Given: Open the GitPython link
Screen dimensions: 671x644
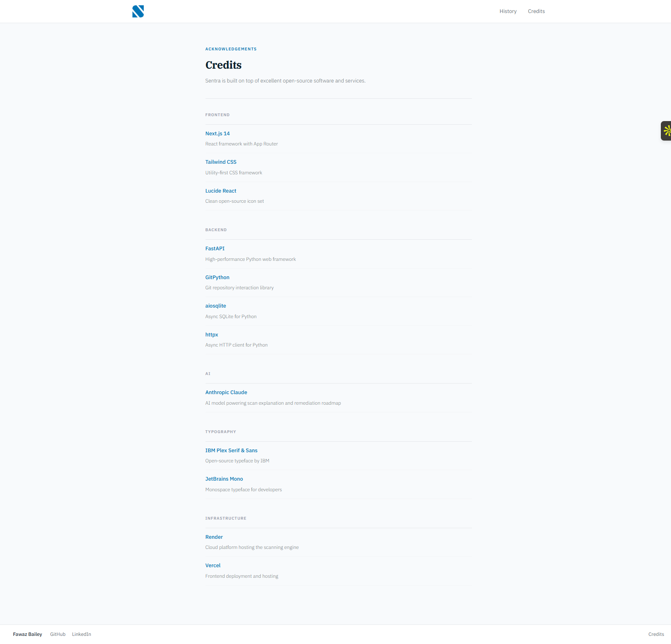Looking at the screenshot, I should 217,278.
